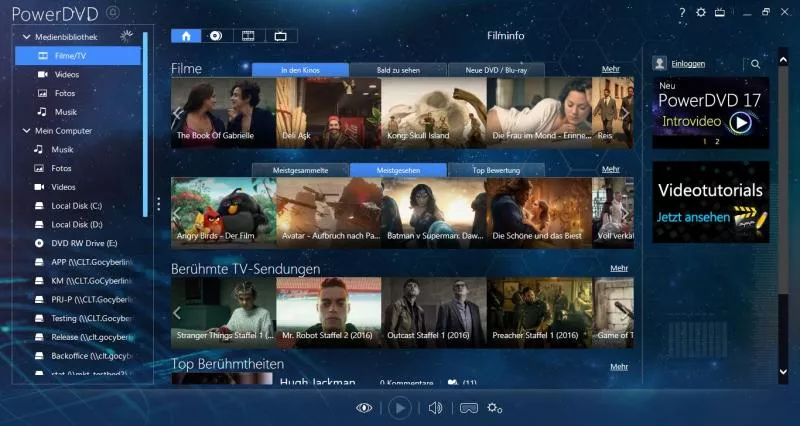Image resolution: width=800 pixels, height=426 pixels.
Task: Open Angry Birds - Der Film thumbnail
Action: [x=223, y=213]
